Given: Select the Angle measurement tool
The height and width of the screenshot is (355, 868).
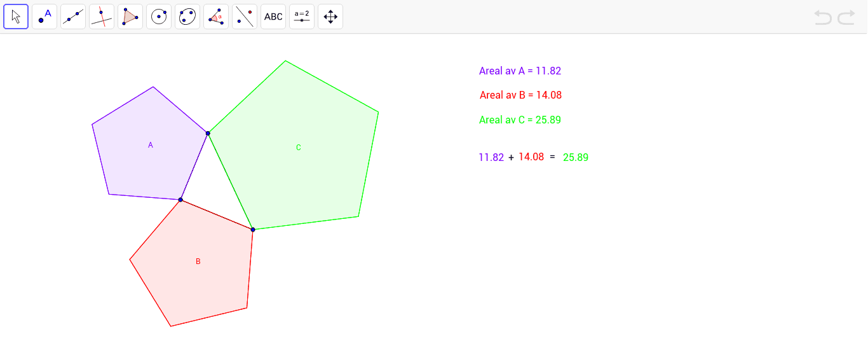Looking at the screenshot, I should coord(216,17).
